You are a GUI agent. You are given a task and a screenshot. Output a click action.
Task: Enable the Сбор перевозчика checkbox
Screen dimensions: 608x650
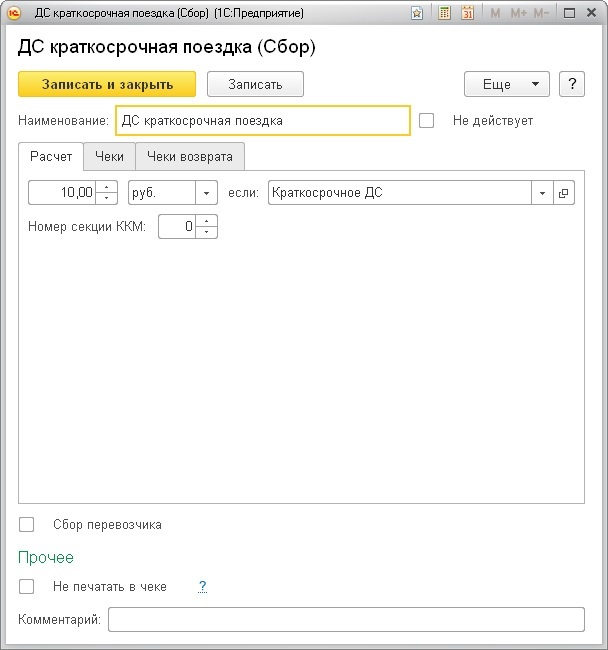(x=27, y=524)
